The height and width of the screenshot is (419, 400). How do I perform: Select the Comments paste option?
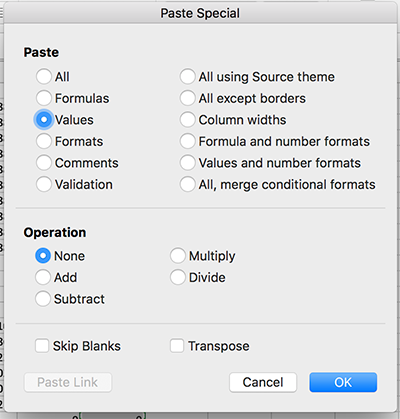pos(44,163)
